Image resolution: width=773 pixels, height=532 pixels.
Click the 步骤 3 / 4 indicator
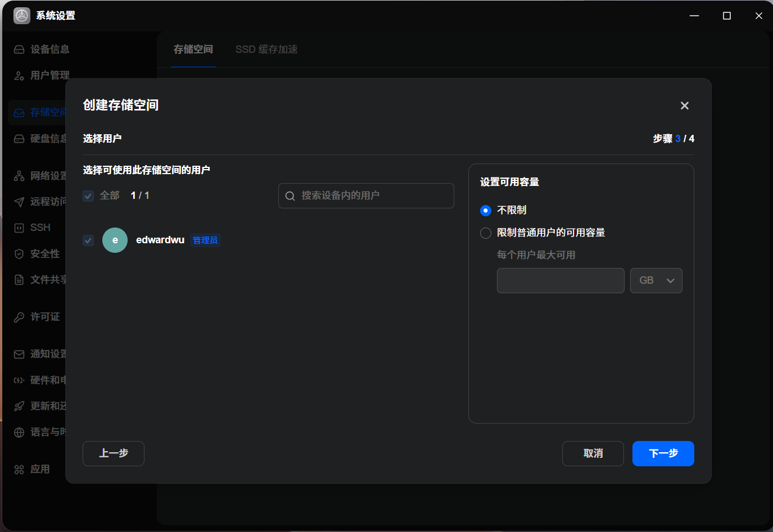[x=673, y=139]
